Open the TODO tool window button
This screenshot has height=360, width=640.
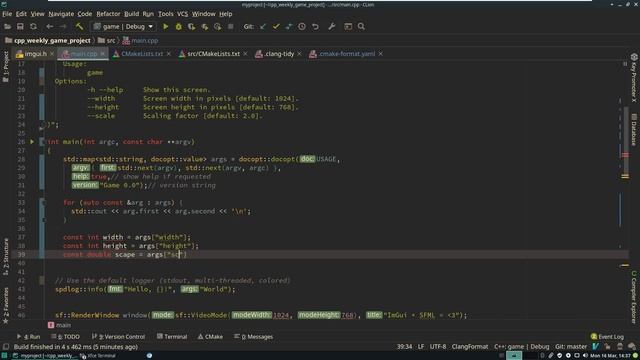point(66,337)
